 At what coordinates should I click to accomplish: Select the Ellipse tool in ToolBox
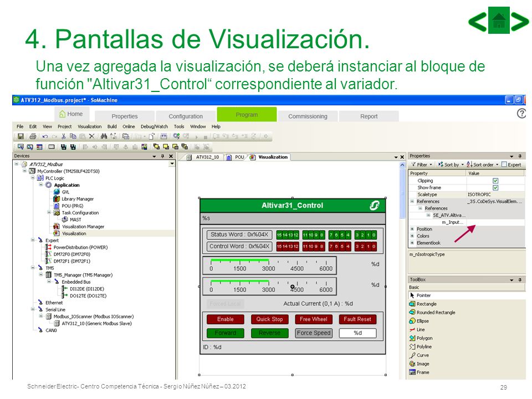point(419,321)
